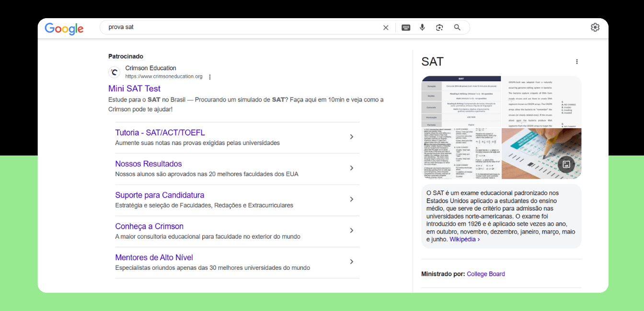Follow the College Board link
The height and width of the screenshot is (311, 644).
(485, 274)
